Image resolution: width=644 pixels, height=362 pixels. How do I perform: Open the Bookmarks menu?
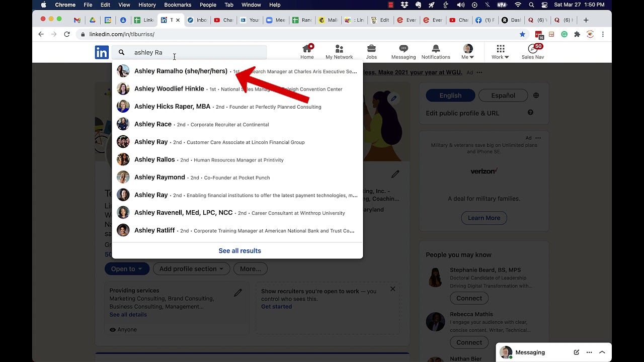(178, 5)
